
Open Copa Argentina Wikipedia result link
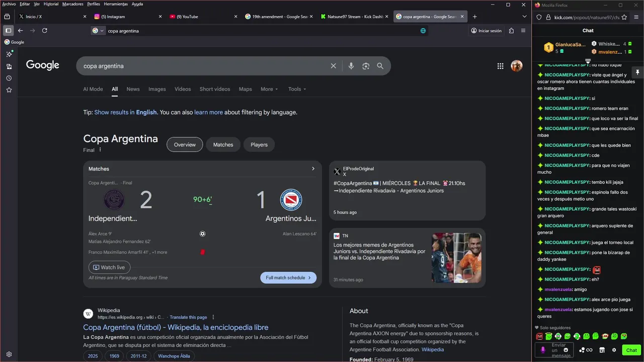176,327
